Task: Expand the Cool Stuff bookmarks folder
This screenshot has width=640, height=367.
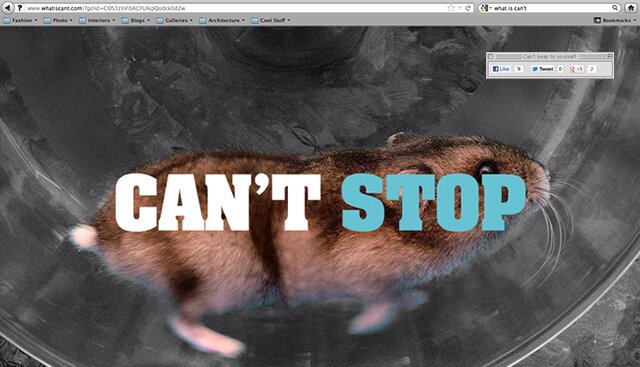Action: [x=271, y=20]
